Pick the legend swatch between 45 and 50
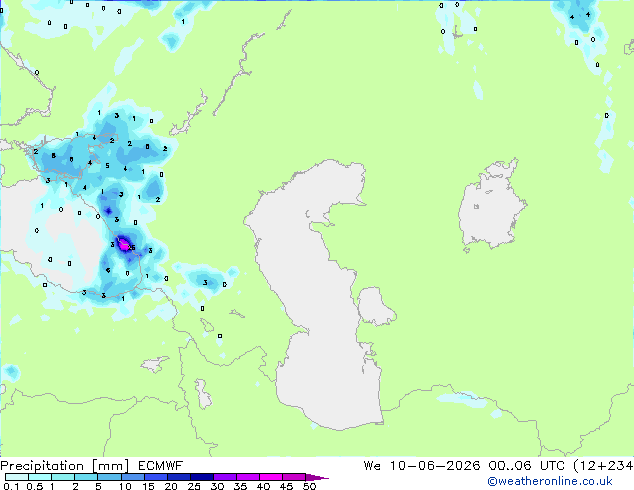This screenshot has width=634, height=490. pos(294,477)
